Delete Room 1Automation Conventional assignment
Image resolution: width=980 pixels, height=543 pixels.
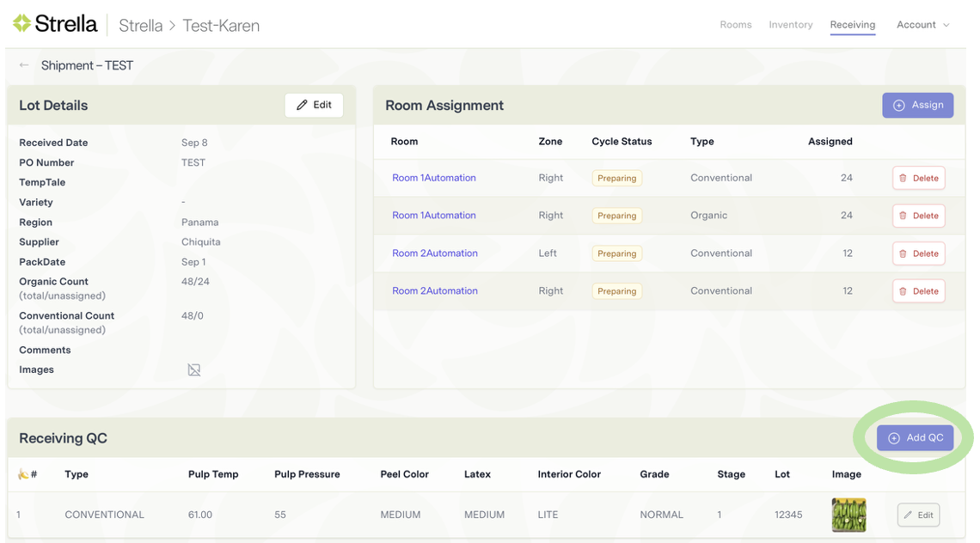(x=918, y=178)
